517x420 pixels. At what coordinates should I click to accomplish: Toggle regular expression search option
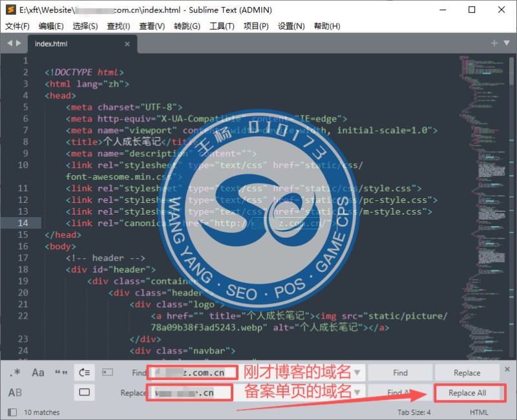click(15, 373)
